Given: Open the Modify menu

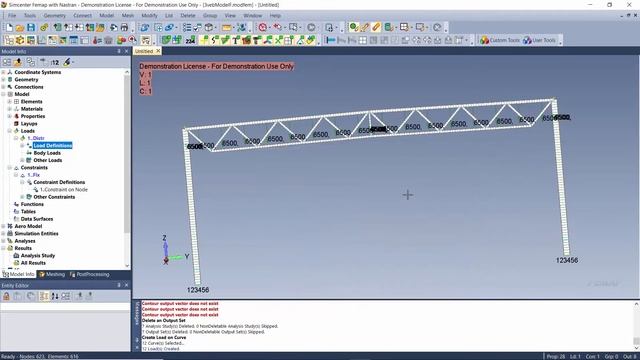Looking at the screenshot, I should pyautogui.click(x=149, y=16).
